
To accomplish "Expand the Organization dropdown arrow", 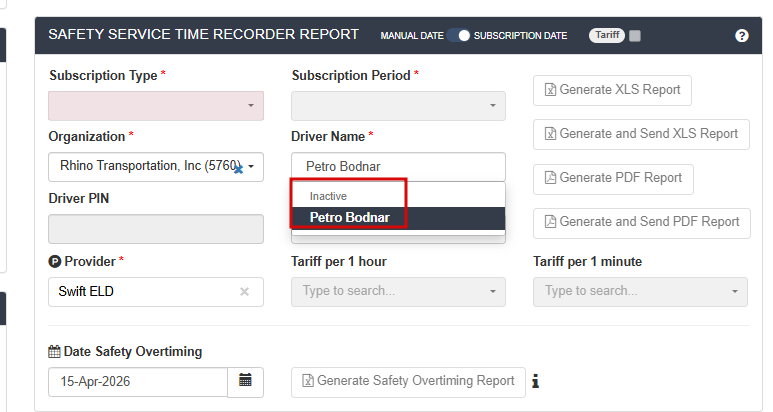I will [x=253, y=166].
